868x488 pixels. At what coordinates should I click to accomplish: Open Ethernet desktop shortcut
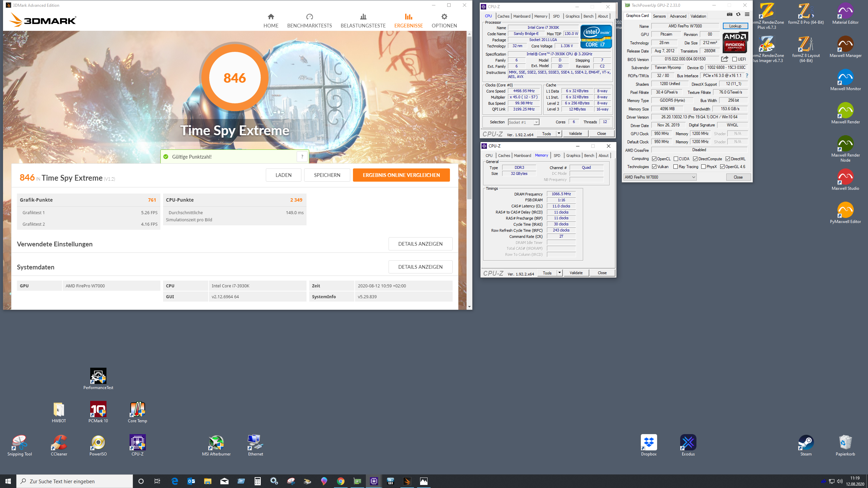tap(255, 445)
